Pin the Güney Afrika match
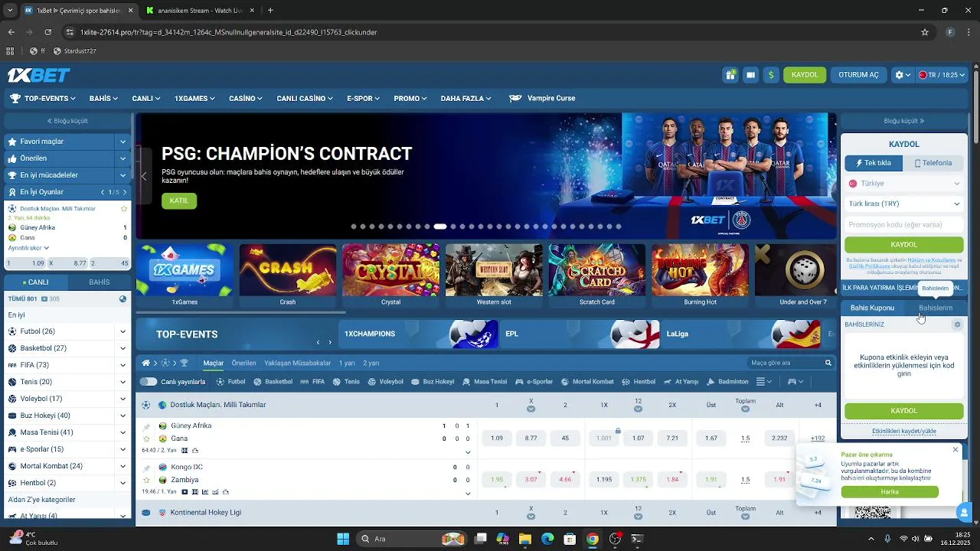The height and width of the screenshot is (551, 980). click(x=146, y=426)
